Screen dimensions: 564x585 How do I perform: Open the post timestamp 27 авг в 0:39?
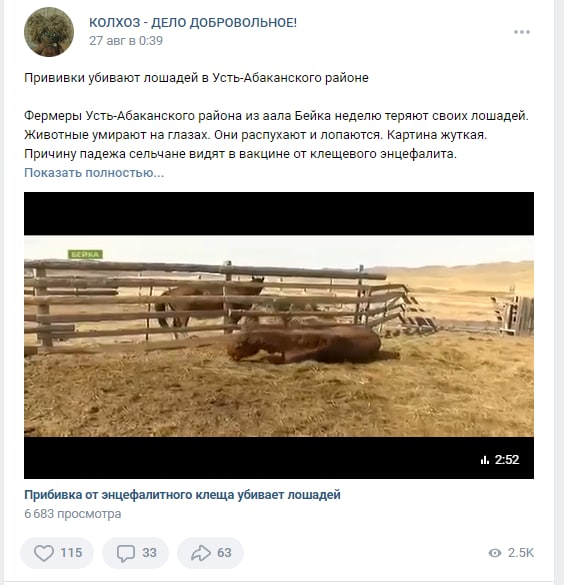pyautogui.click(x=126, y=41)
